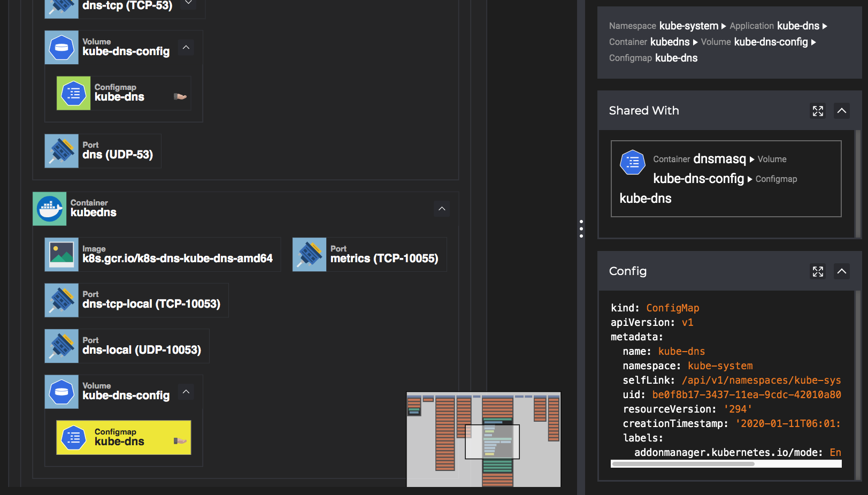Click the kubedns container breadcrumb link

(670, 42)
